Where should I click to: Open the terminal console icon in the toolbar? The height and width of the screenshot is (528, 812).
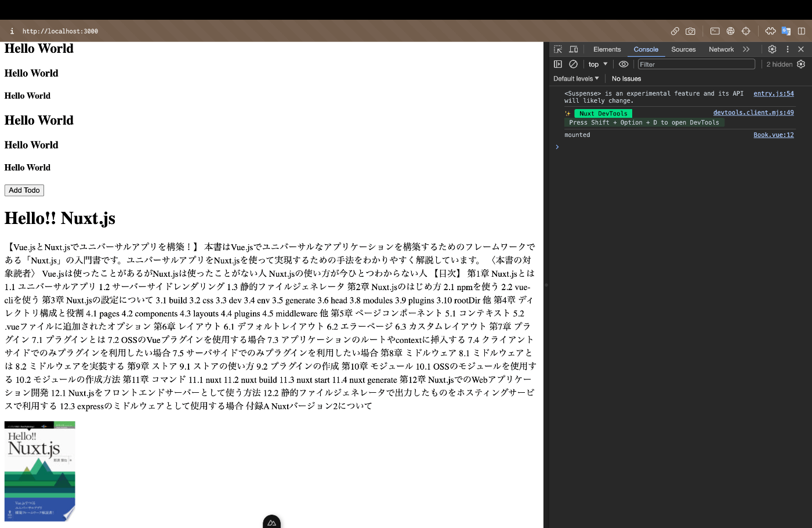715,31
